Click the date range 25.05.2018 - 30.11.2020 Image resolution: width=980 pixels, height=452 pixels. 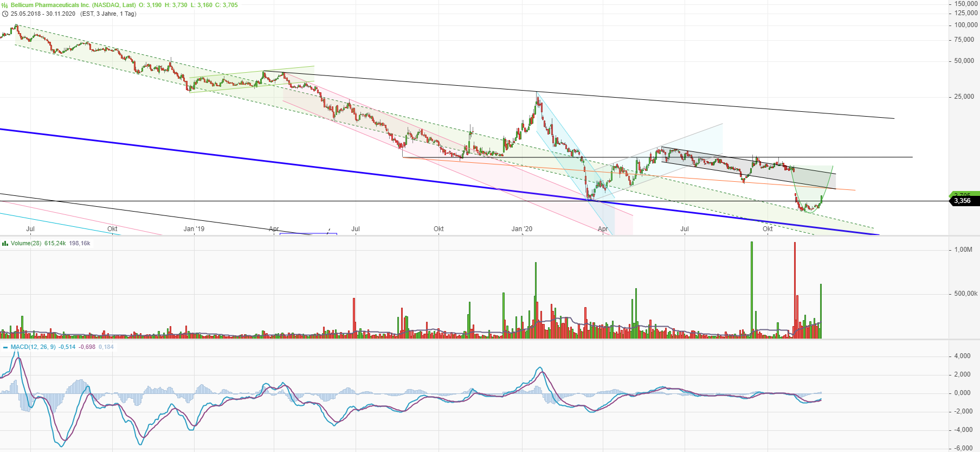point(43,14)
